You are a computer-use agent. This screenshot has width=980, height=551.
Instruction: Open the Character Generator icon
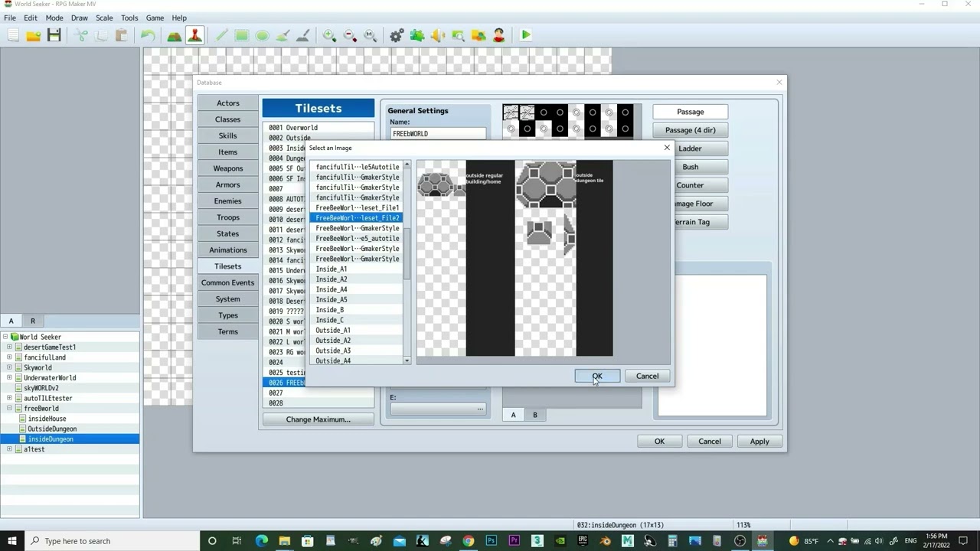coord(498,35)
